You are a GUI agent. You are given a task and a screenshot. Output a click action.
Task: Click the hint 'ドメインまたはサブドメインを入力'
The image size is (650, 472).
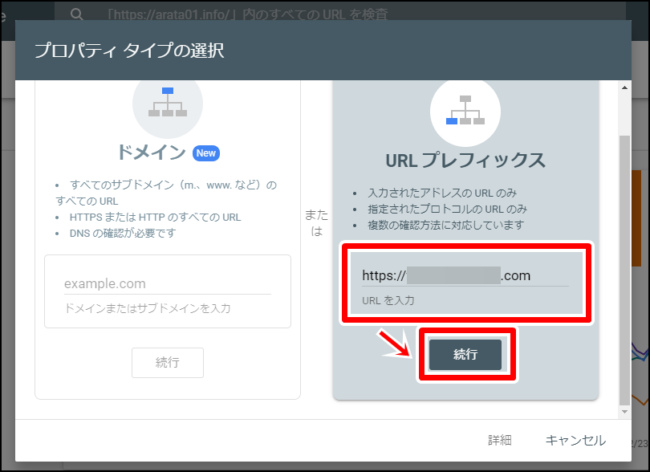click(147, 308)
